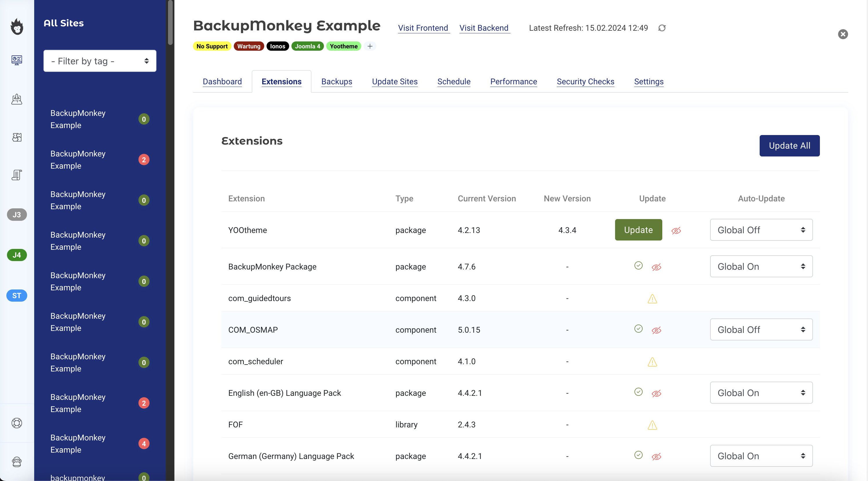
Task: Click the black Ionos tag
Action: coord(277,46)
